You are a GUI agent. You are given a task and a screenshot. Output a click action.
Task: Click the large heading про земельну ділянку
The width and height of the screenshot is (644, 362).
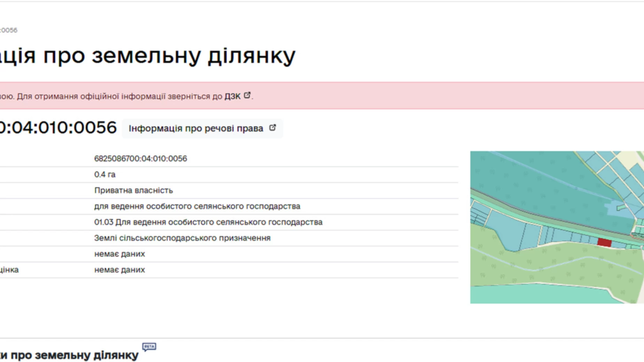click(x=169, y=56)
